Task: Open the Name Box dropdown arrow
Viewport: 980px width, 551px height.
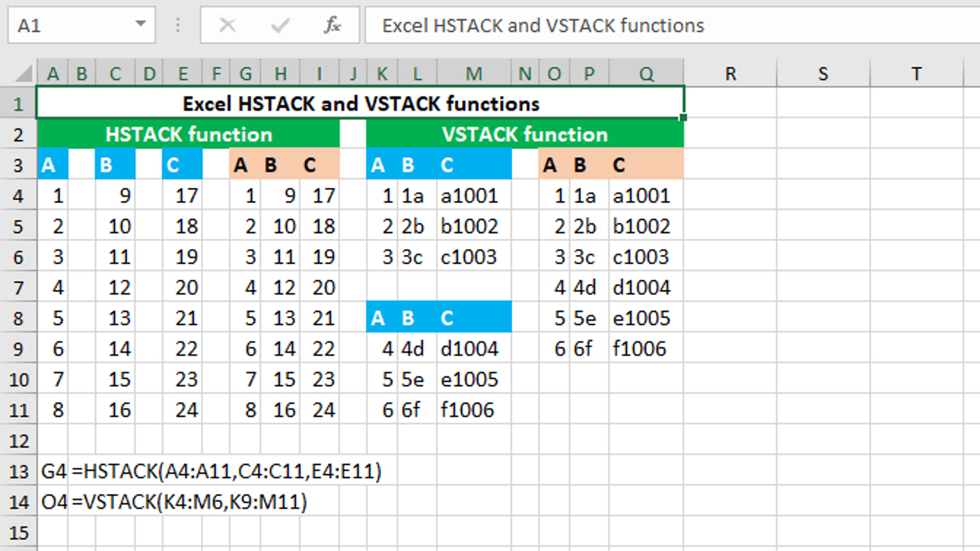Action: tap(140, 24)
